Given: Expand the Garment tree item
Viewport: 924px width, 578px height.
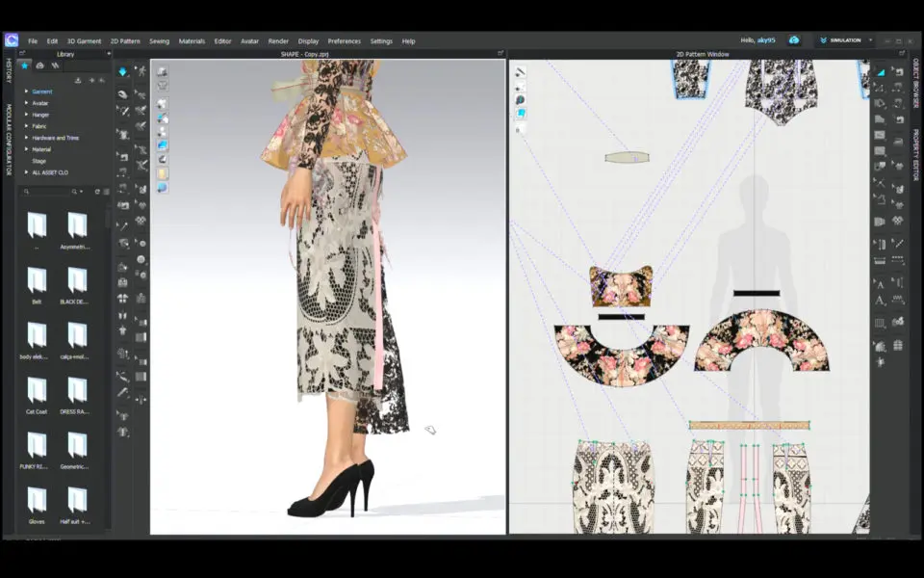Looking at the screenshot, I should coord(26,92).
